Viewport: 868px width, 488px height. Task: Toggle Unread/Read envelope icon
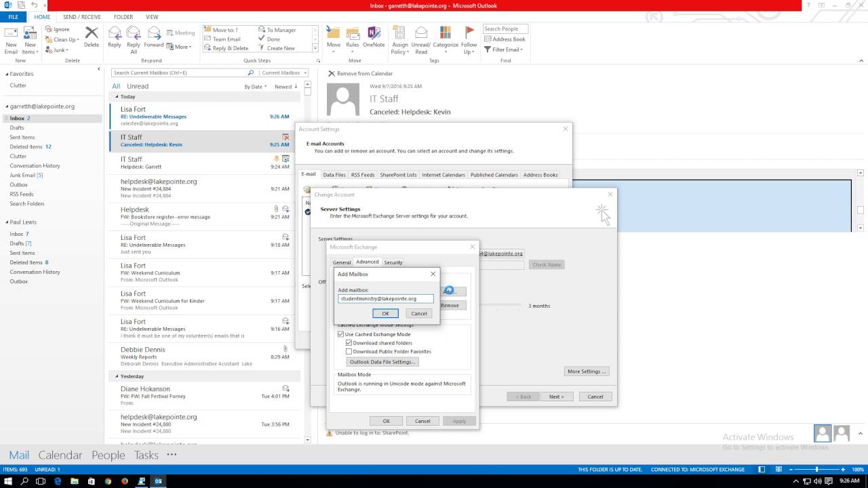421,33
